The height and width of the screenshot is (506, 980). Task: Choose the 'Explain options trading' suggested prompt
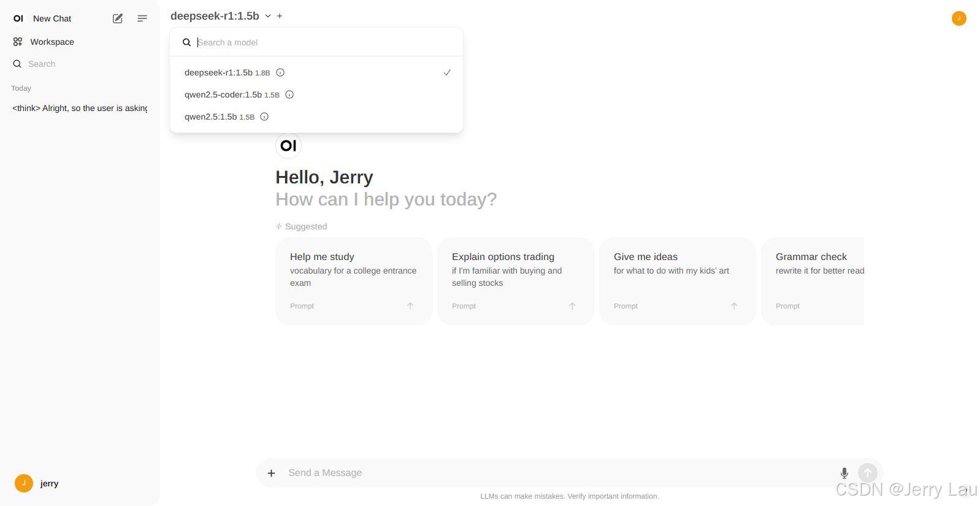(x=516, y=281)
